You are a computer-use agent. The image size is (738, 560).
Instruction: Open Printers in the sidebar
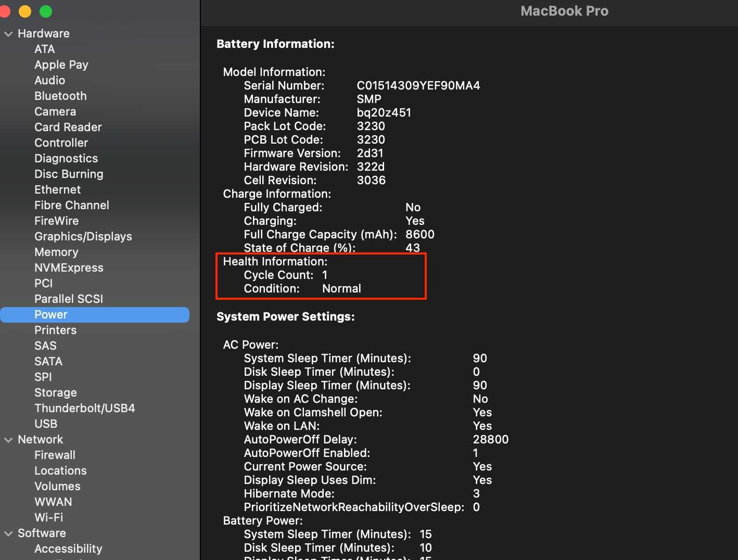pyautogui.click(x=56, y=330)
